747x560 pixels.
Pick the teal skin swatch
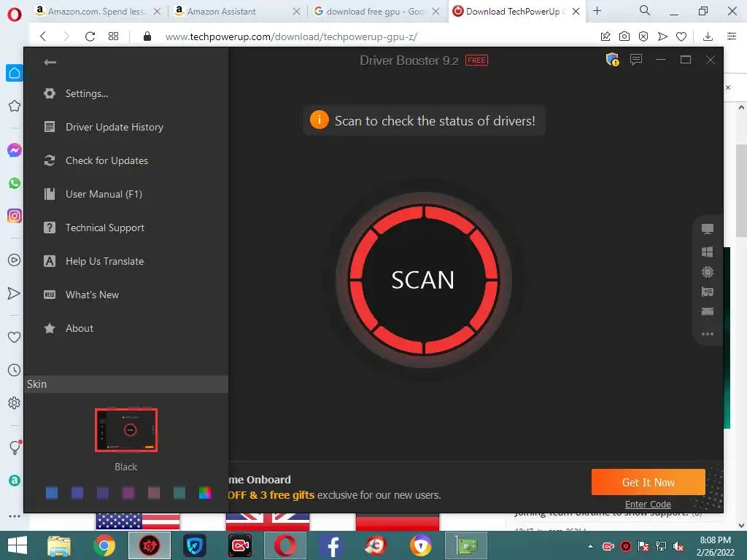point(179,493)
